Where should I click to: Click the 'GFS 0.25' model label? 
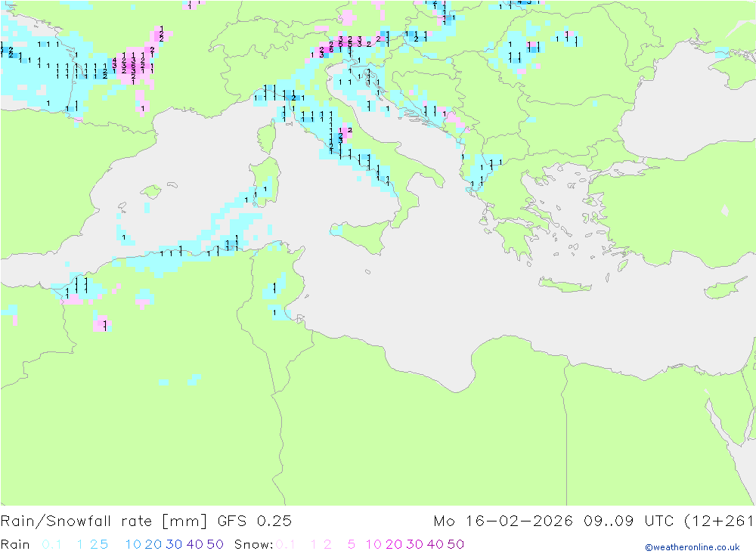255,522
